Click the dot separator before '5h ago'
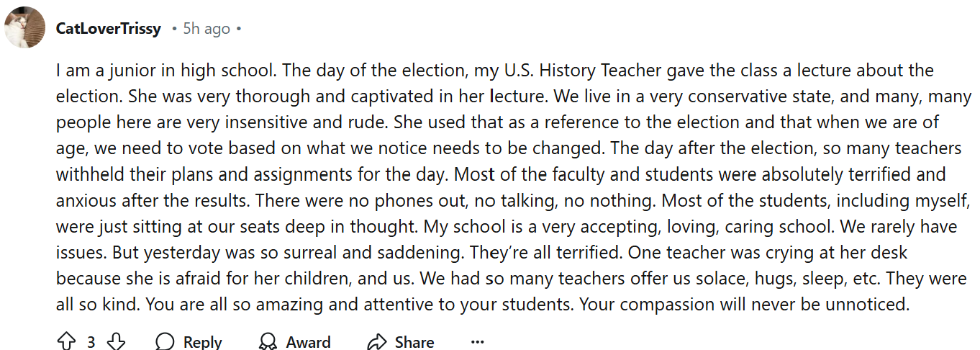This screenshot has width=980, height=350. tap(175, 29)
